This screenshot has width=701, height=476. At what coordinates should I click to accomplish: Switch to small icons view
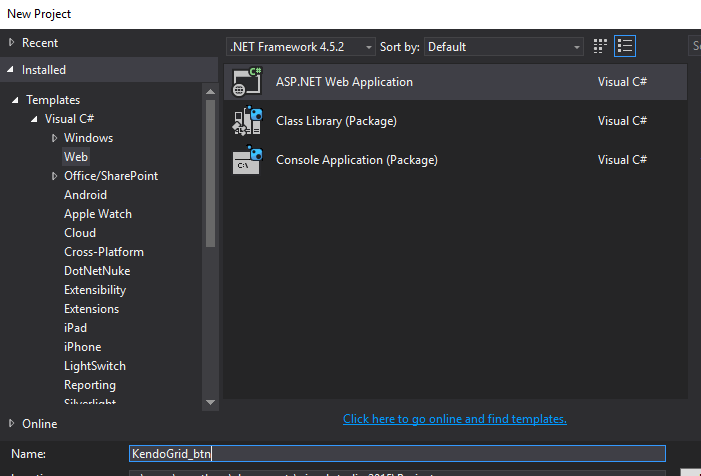pyautogui.click(x=600, y=46)
